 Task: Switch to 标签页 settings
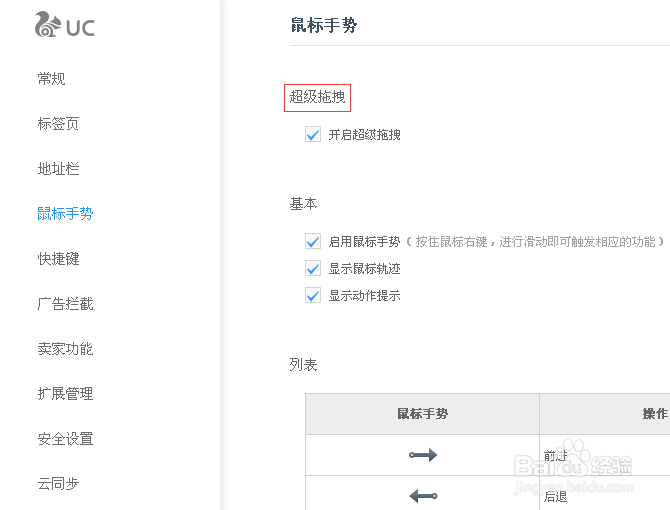[x=58, y=124]
